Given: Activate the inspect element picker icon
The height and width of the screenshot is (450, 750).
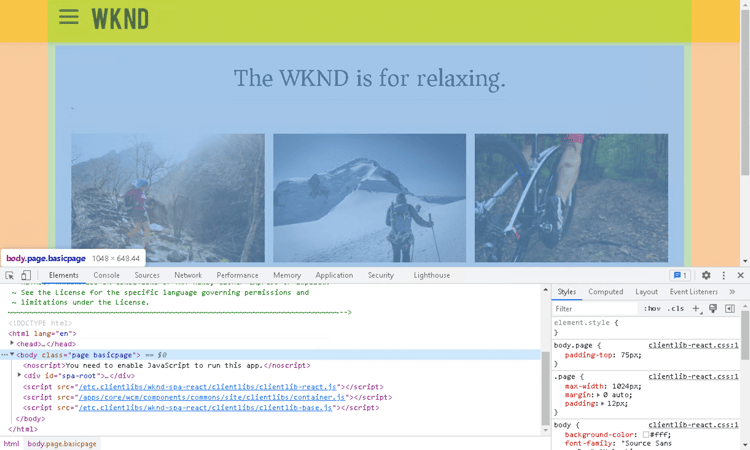Looking at the screenshot, I should point(10,275).
